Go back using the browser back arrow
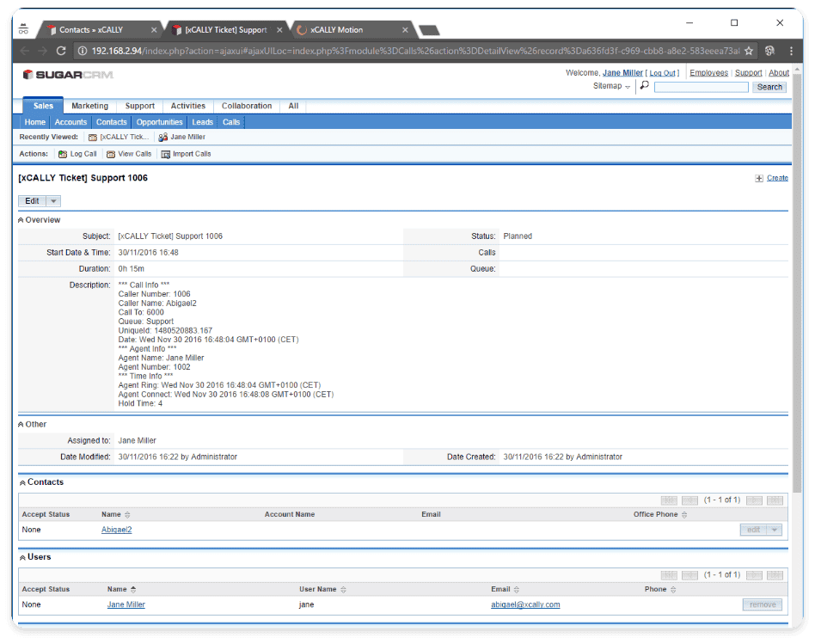 [24, 51]
